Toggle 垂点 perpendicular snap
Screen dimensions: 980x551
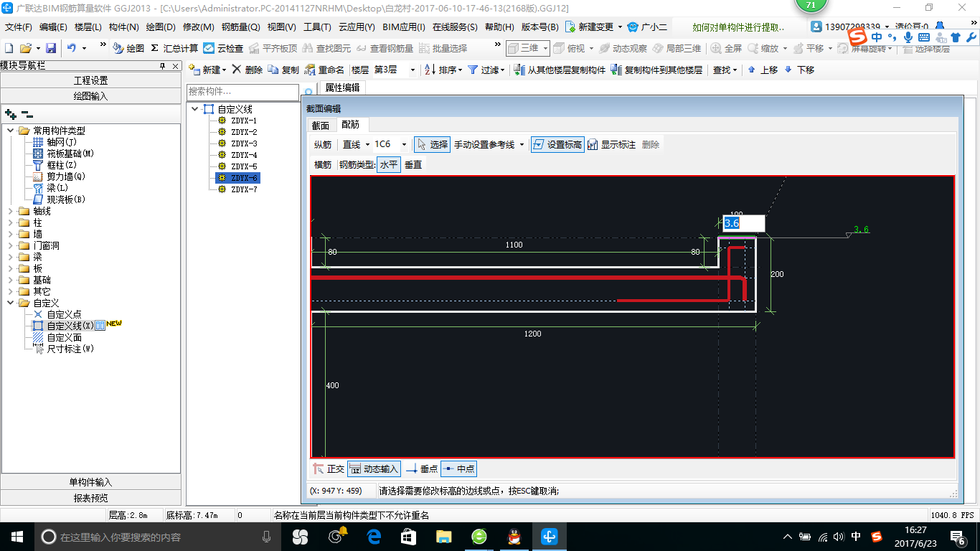coord(422,468)
